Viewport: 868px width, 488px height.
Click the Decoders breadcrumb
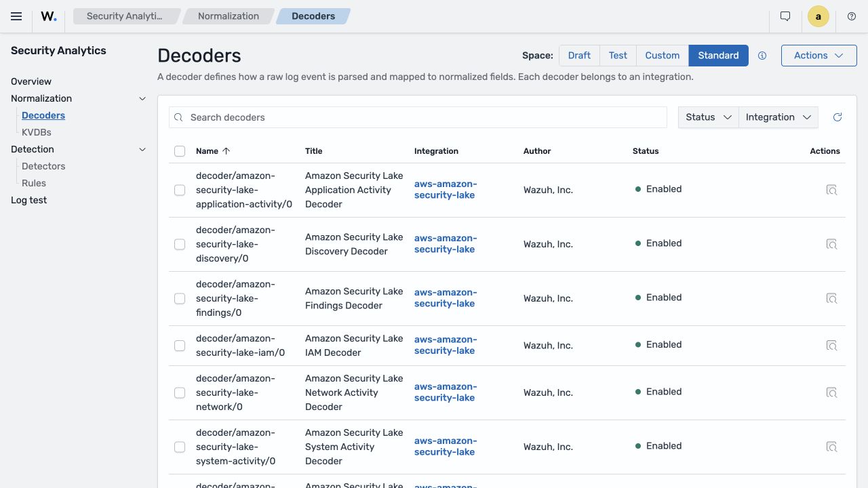[x=313, y=16]
